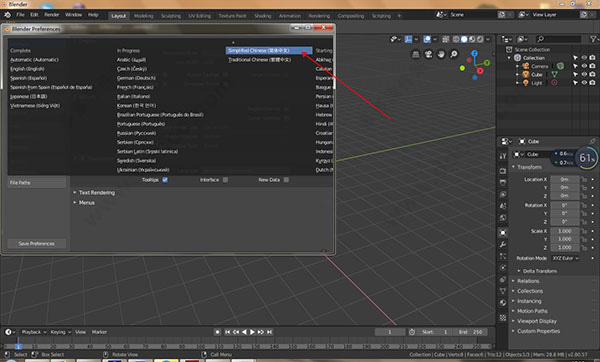Toggle orthographic/perspective view button
Image resolution: width=600 pixels, height=362 pixels.
416,54
